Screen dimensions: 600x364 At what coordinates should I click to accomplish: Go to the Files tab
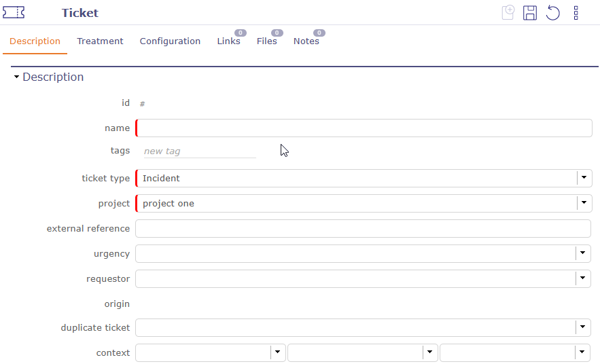point(266,41)
